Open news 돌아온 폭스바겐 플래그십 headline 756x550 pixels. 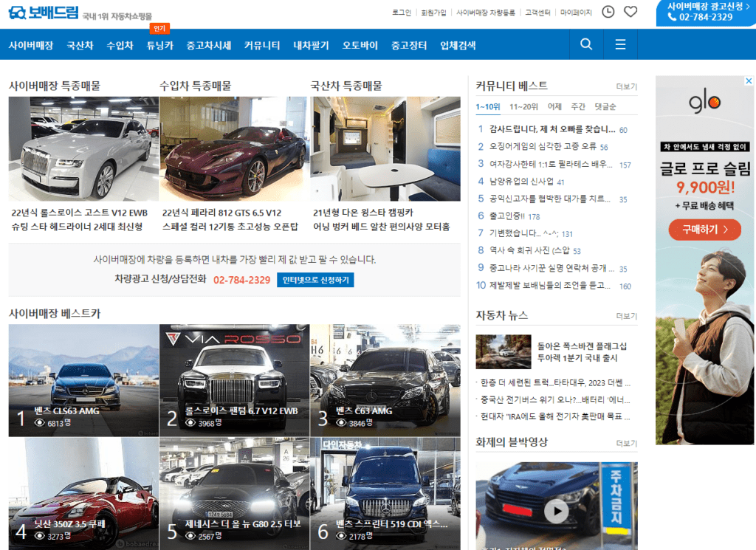pos(582,352)
